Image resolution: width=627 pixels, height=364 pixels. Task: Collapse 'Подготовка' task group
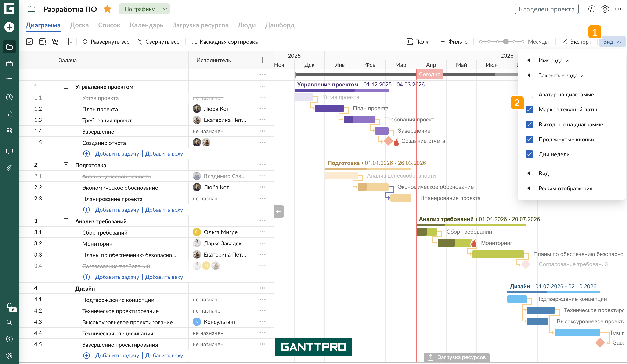(x=66, y=165)
